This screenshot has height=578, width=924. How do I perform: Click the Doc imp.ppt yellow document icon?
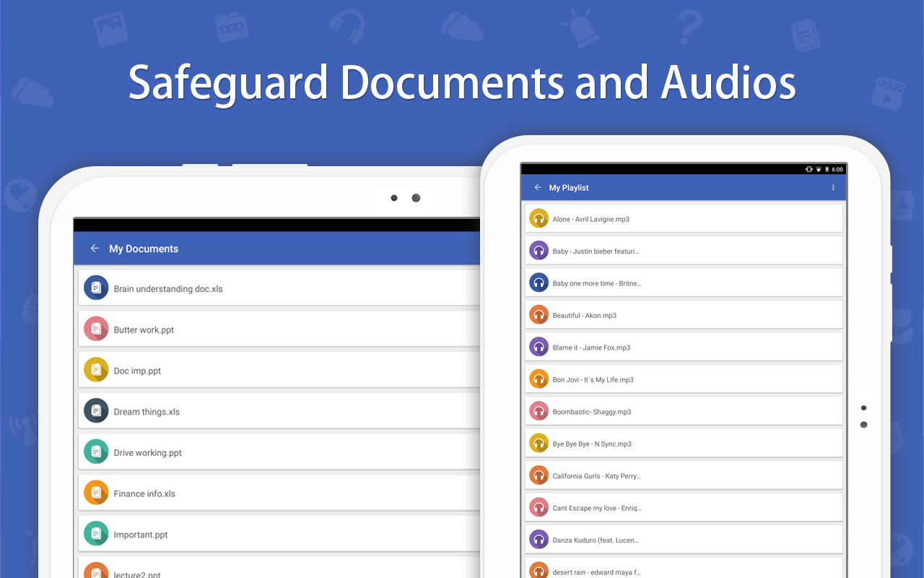click(x=96, y=371)
